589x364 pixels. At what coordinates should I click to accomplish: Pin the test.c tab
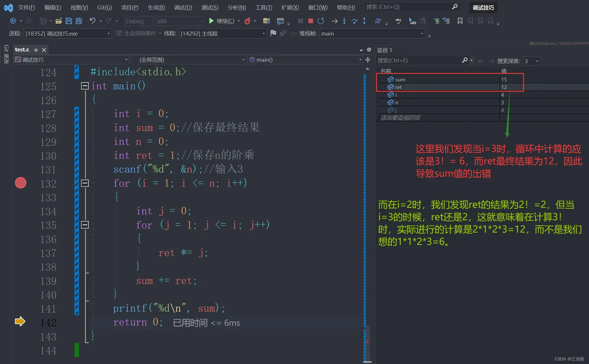pos(36,50)
